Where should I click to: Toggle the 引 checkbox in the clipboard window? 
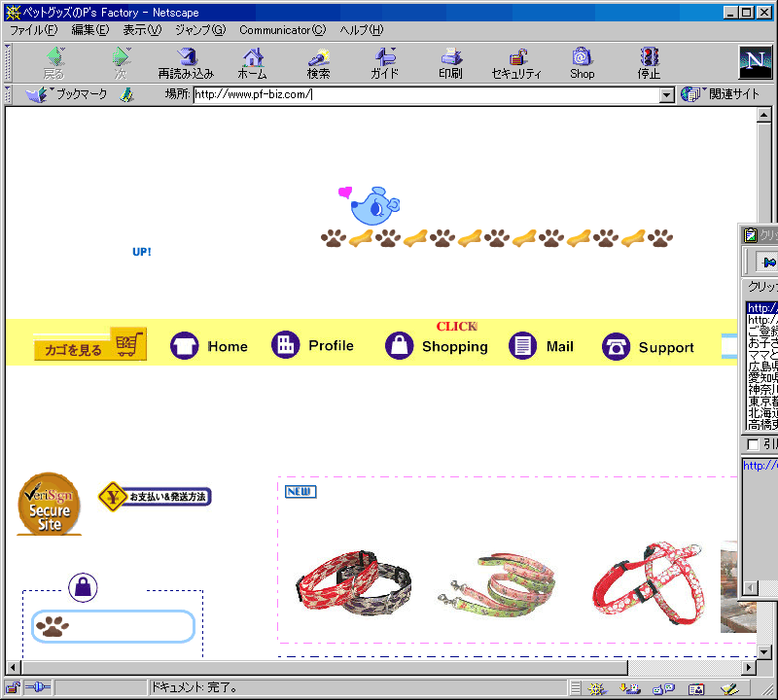click(x=753, y=444)
